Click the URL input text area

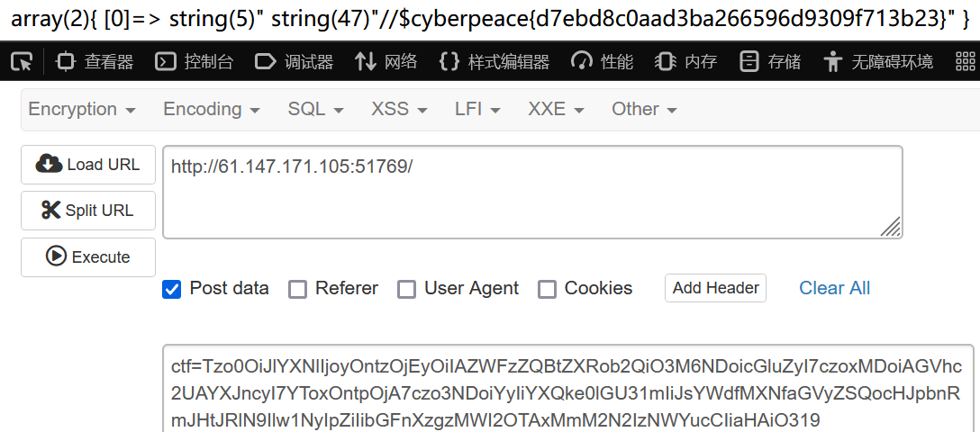click(531, 192)
